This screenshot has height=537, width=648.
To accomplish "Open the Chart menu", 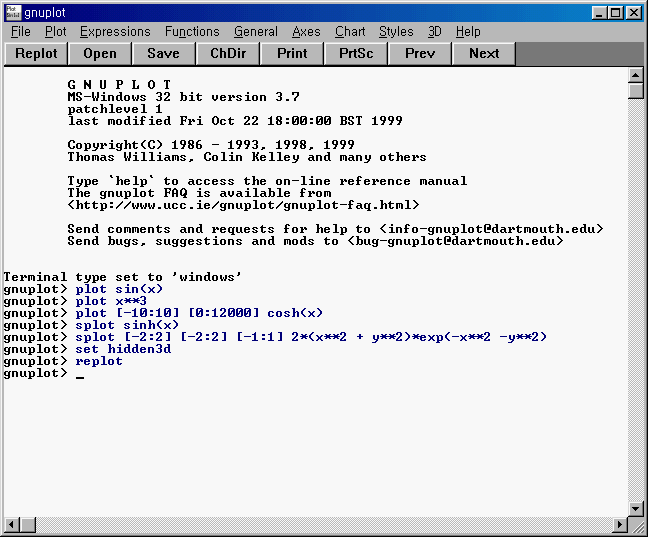I will click(350, 32).
